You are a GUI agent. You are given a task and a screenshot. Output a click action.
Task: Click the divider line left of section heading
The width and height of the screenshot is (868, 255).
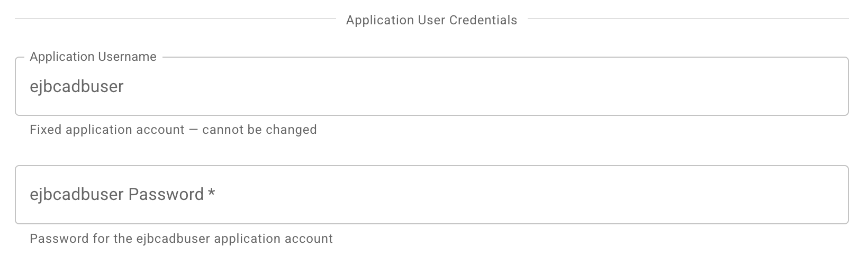click(175, 19)
